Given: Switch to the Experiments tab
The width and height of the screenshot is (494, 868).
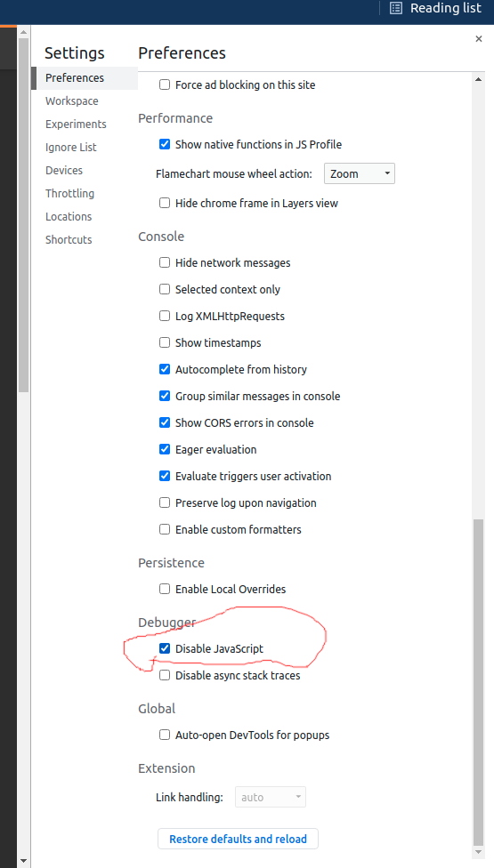Looking at the screenshot, I should pyautogui.click(x=76, y=124).
